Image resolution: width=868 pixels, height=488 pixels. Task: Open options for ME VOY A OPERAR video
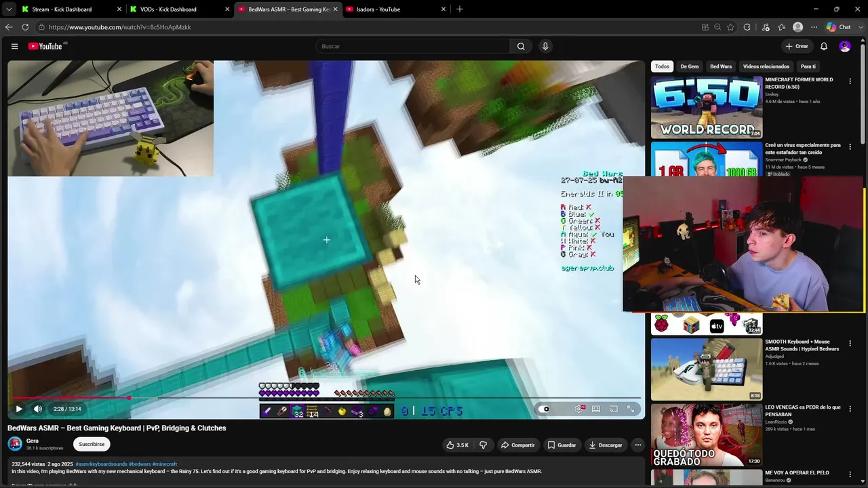(850, 474)
